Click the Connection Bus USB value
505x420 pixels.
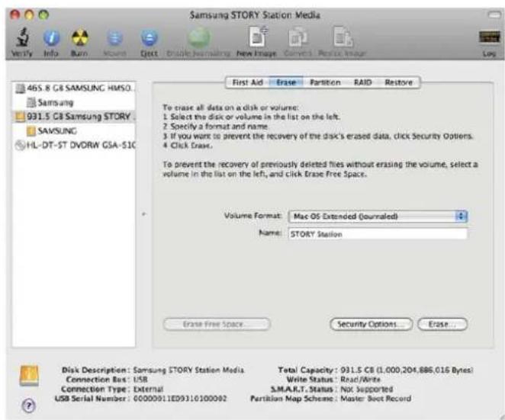tap(140, 380)
